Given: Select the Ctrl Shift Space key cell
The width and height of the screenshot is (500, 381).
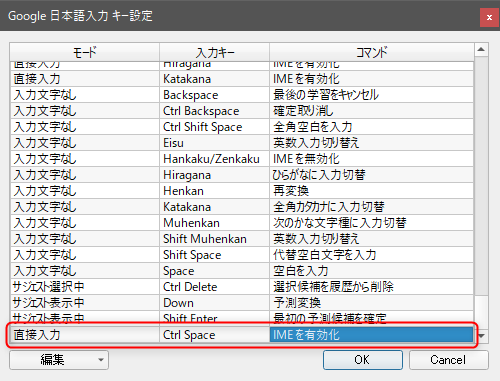Looking at the screenshot, I should (x=214, y=127).
